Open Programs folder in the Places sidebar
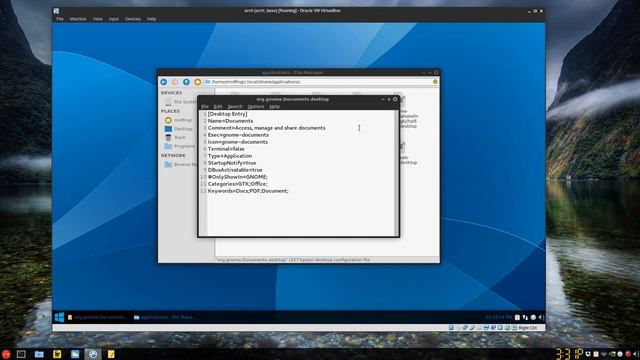 click(180, 146)
